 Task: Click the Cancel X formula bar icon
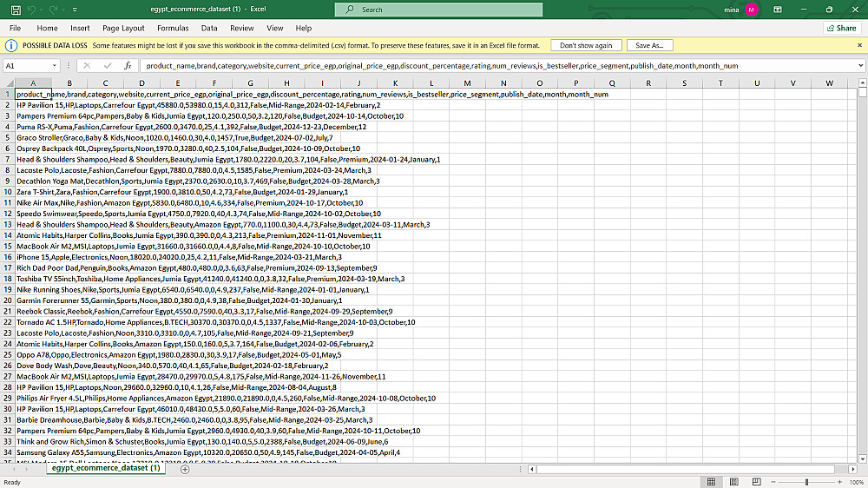pos(87,65)
